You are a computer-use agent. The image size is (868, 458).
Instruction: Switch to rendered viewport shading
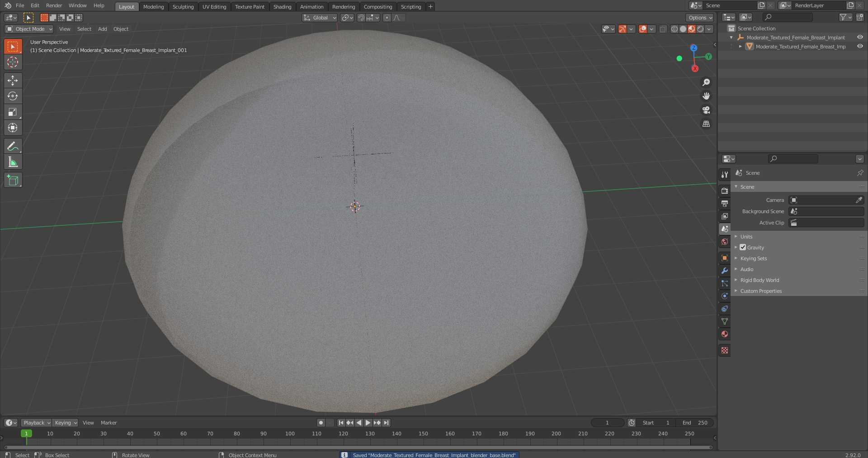700,29
